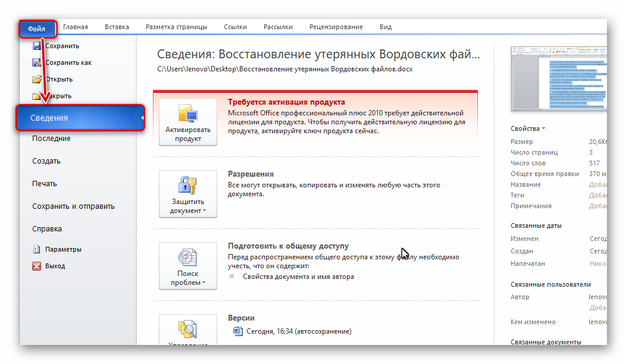Click Параметры to open options
The height and width of the screenshot is (364, 626).
coord(63,249)
